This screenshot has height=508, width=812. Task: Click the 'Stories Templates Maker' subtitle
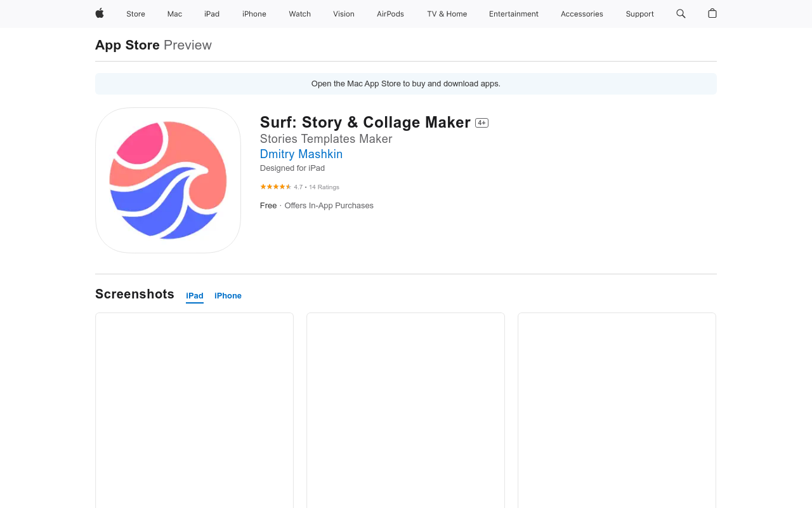coord(326,139)
